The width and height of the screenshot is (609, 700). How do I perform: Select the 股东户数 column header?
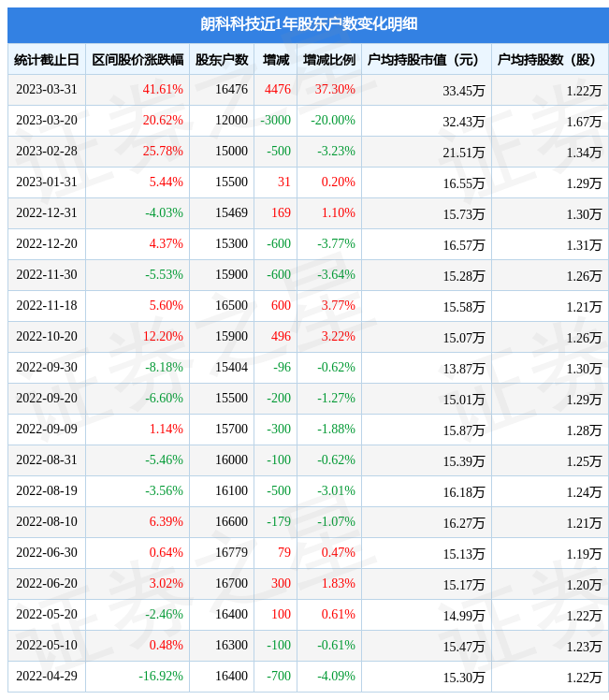tap(222, 59)
